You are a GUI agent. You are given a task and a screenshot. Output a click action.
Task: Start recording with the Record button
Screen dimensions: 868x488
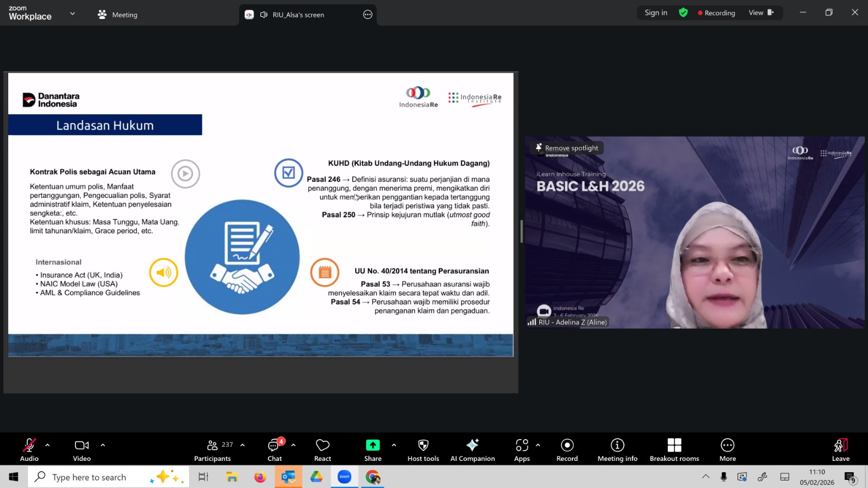pos(567,450)
